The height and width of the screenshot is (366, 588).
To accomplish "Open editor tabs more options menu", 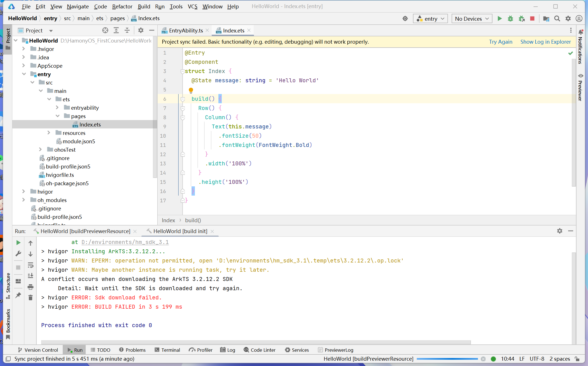I will [571, 30].
